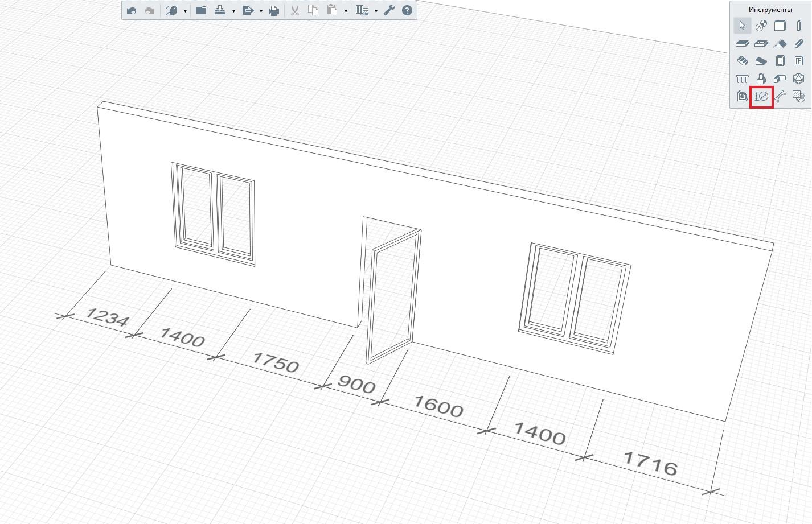Screen dimensions: 812x524
Task: Select the hatch fill tool
Action: [799, 96]
